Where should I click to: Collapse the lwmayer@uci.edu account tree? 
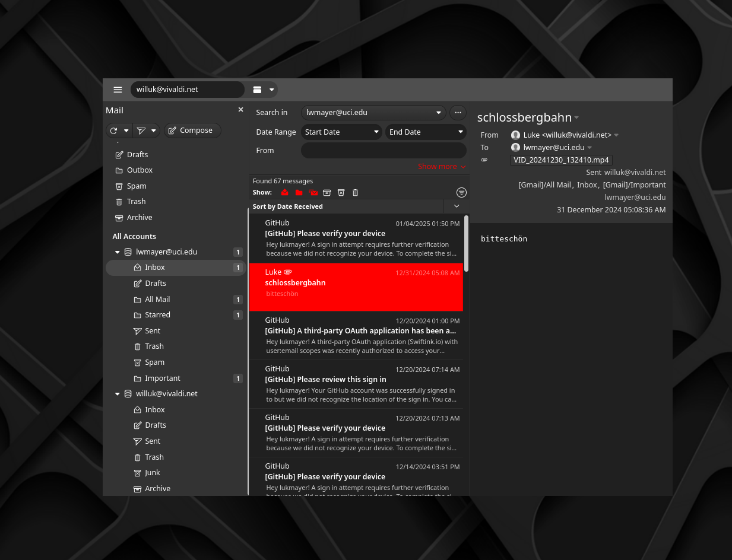click(118, 252)
